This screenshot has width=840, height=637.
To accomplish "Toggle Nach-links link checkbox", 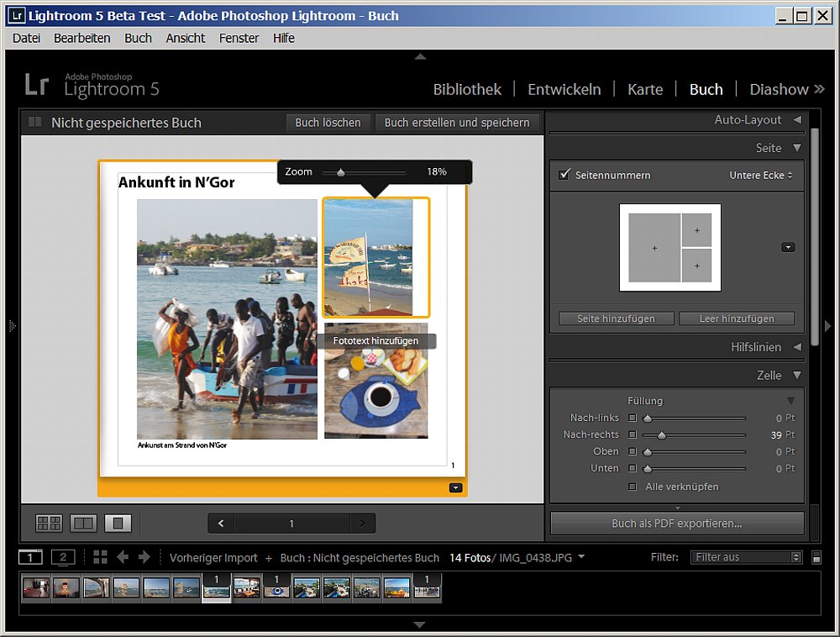I will tap(633, 418).
